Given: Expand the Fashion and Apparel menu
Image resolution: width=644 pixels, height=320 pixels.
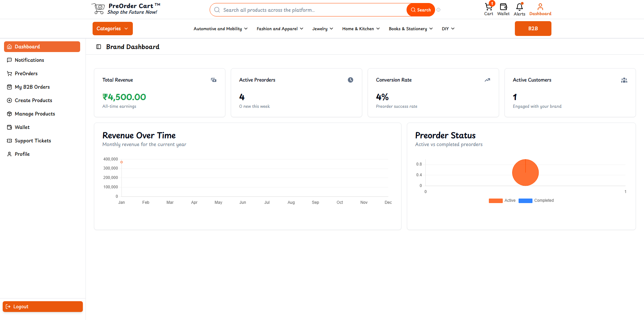Looking at the screenshot, I should tap(280, 29).
